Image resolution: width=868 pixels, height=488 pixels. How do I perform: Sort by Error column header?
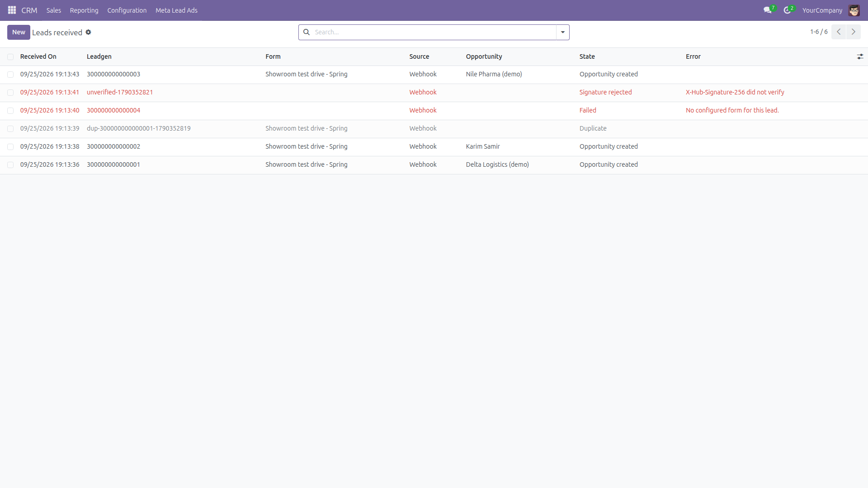tap(693, 56)
